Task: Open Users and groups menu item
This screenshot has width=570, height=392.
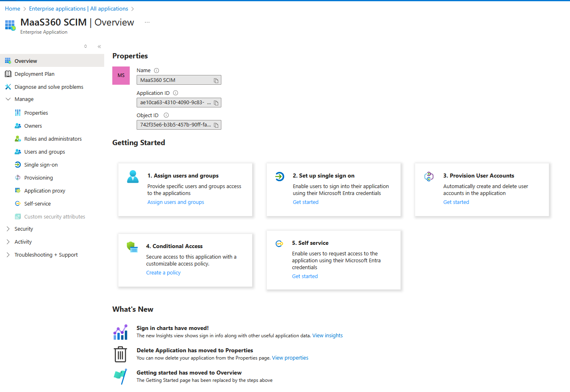Action: [45, 152]
